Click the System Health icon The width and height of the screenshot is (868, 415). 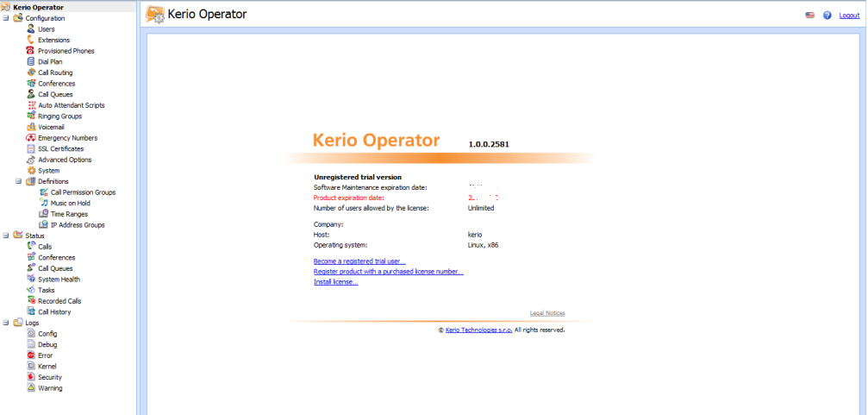click(x=32, y=279)
